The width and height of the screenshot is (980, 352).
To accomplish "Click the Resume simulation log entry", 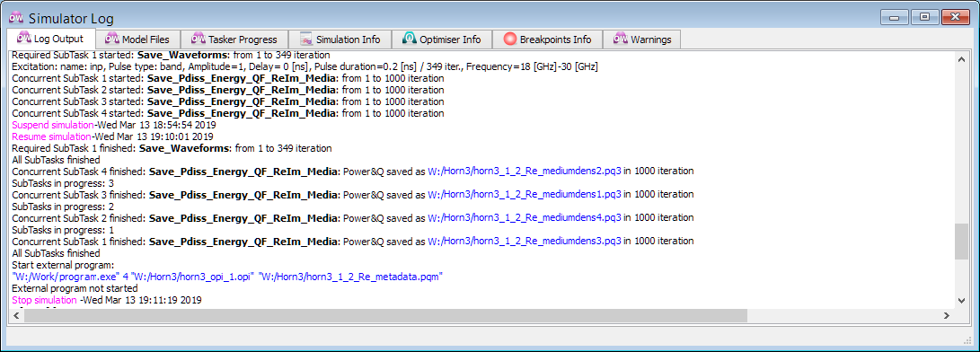I will [113, 136].
